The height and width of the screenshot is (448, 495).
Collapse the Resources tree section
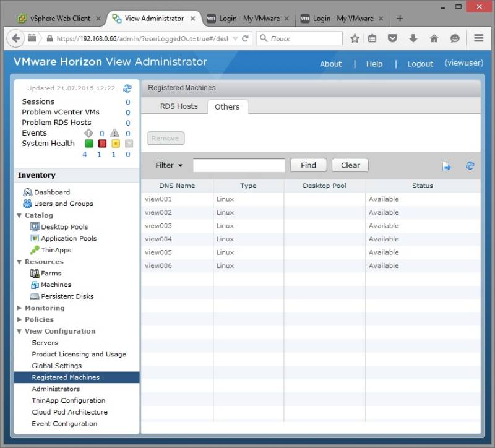tap(19, 262)
